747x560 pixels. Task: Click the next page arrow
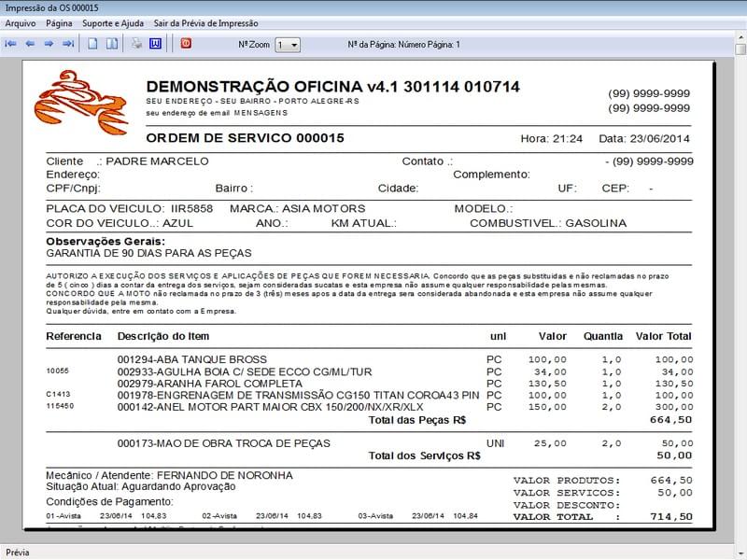pyautogui.click(x=49, y=42)
